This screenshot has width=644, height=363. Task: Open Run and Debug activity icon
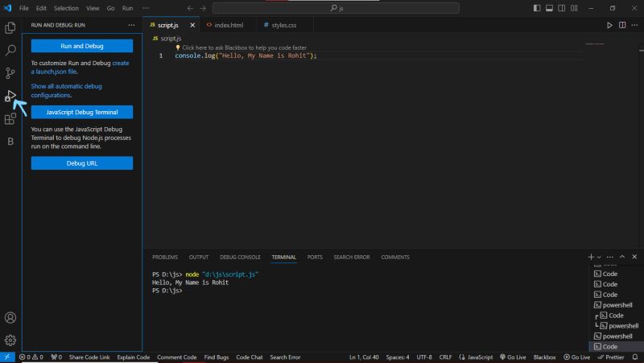[10, 96]
